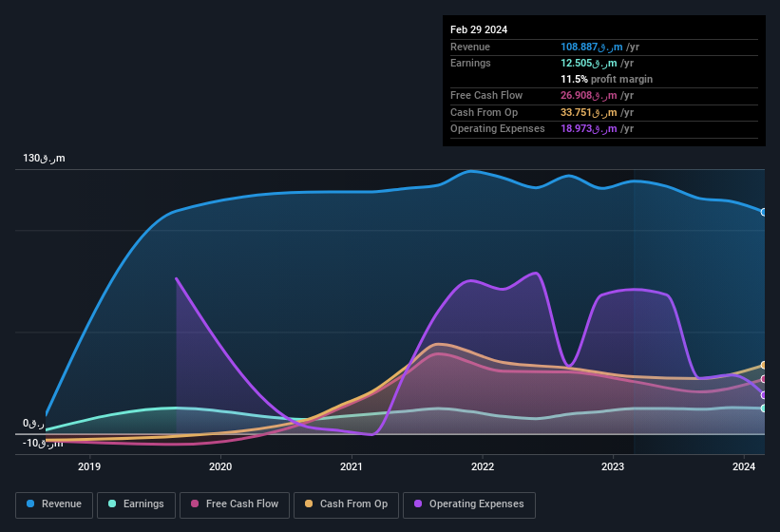The height and width of the screenshot is (532, 780).
Task: Click the 2023 x-axis label
Action: point(613,466)
